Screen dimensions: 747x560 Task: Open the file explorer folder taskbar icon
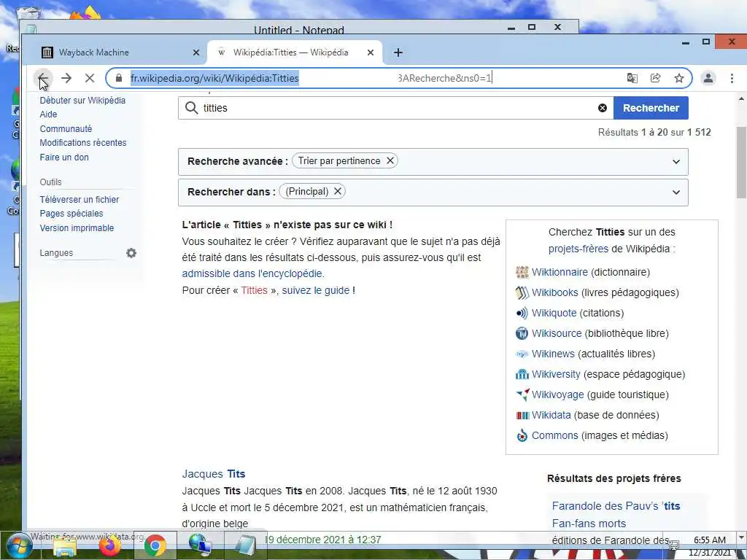65,545
